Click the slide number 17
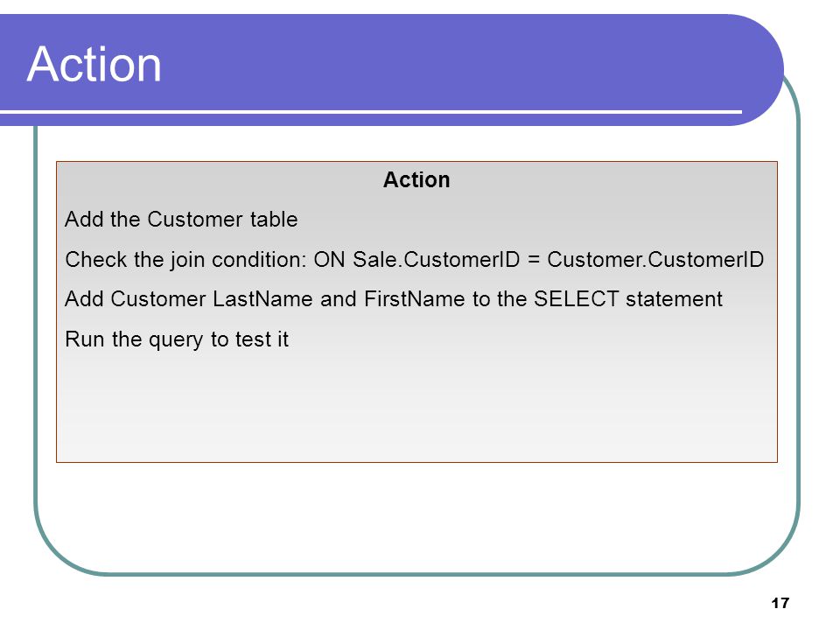This screenshot has width=840, height=630. pyautogui.click(x=780, y=603)
